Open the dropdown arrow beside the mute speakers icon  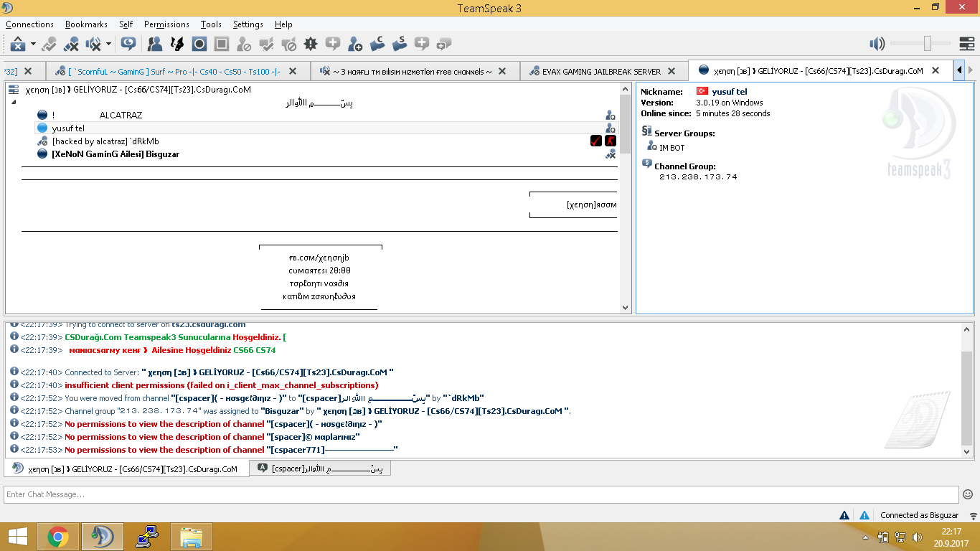(x=108, y=44)
